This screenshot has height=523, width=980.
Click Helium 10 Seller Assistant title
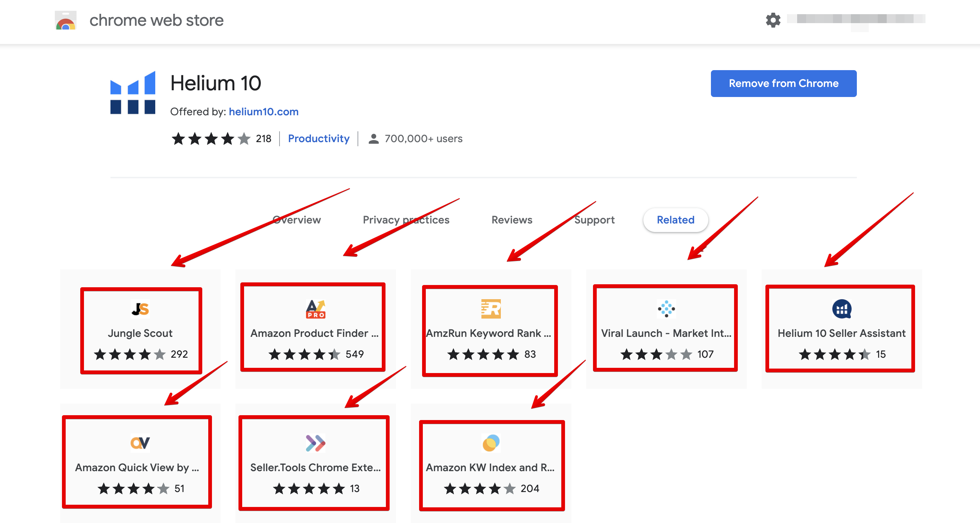[x=842, y=333]
